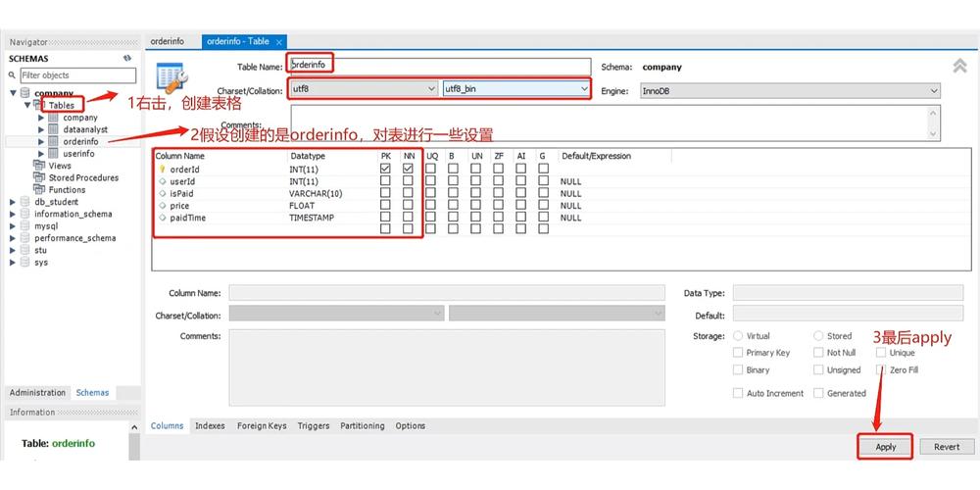Expand the userinfo table node

(x=41, y=153)
